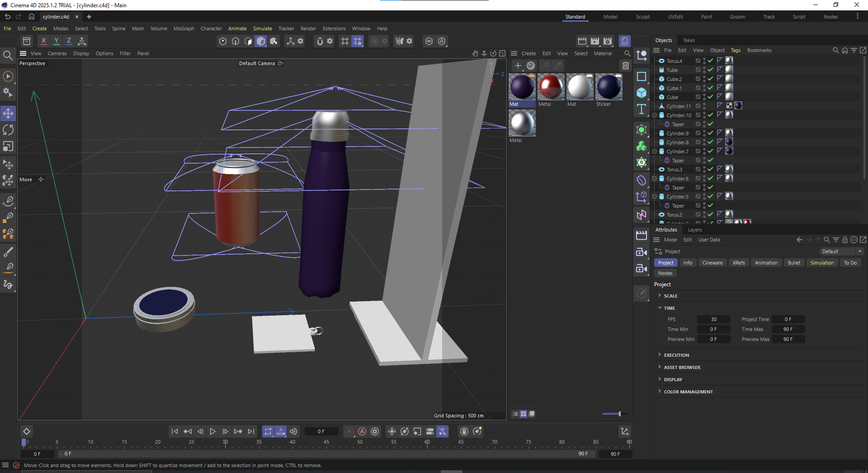Select the Move tool in the left toolbar
Screen dimensions: 868x473
pos(8,113)
